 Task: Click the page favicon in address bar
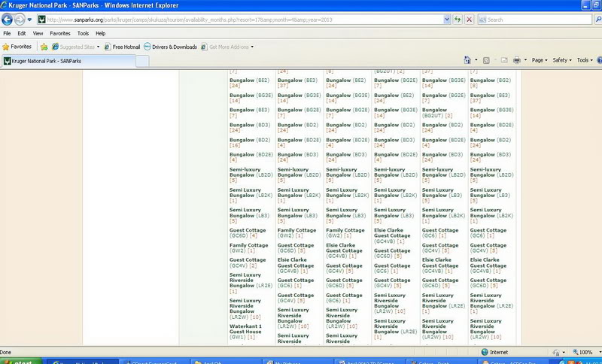coord(42,20)
